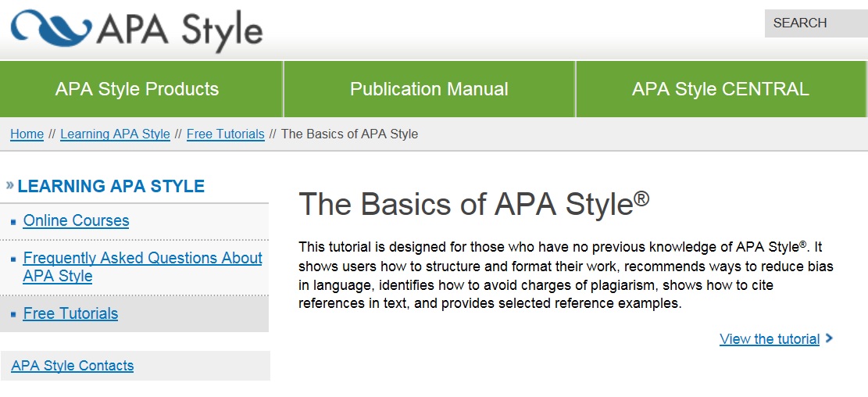Click The Basics of APA Style breadcrumb text
Image resolution: width=868 pixels, height=397 pixels.
tap(350, 134)
